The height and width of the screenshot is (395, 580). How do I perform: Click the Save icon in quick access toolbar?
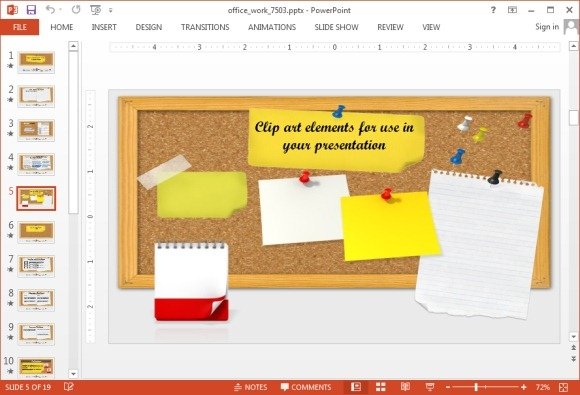[x=31, y=10]
